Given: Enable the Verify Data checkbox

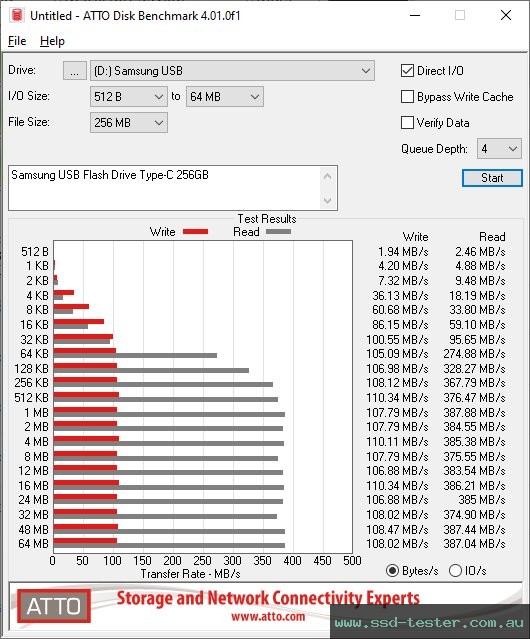Looking at the screenshot, I should [407, 123].
